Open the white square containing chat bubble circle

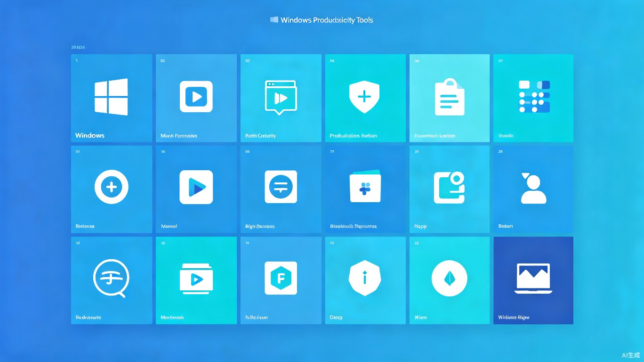281,187
